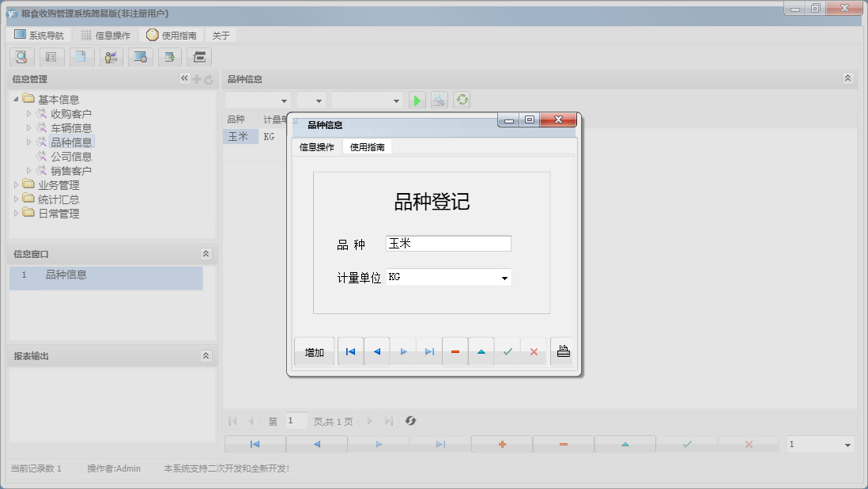
Task: Click the preview search icon on the main toolbar
Action: coord(21,57)
